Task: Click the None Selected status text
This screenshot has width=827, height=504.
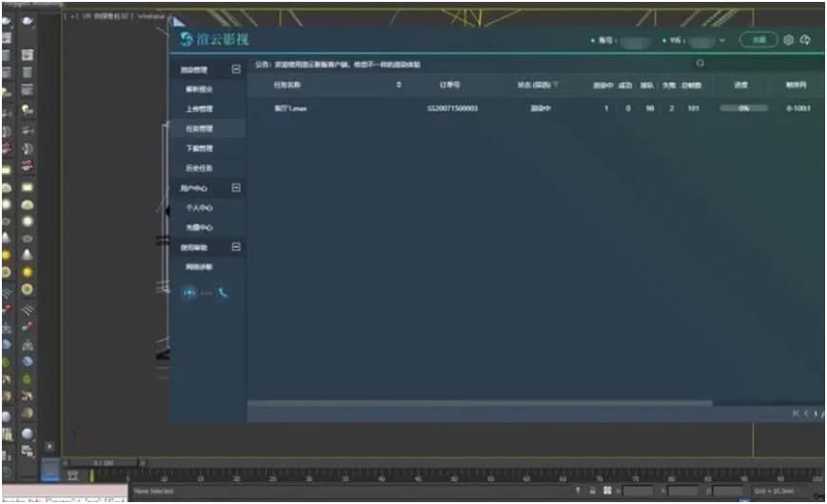Action: pyautogui.click(x=153, y=492)
